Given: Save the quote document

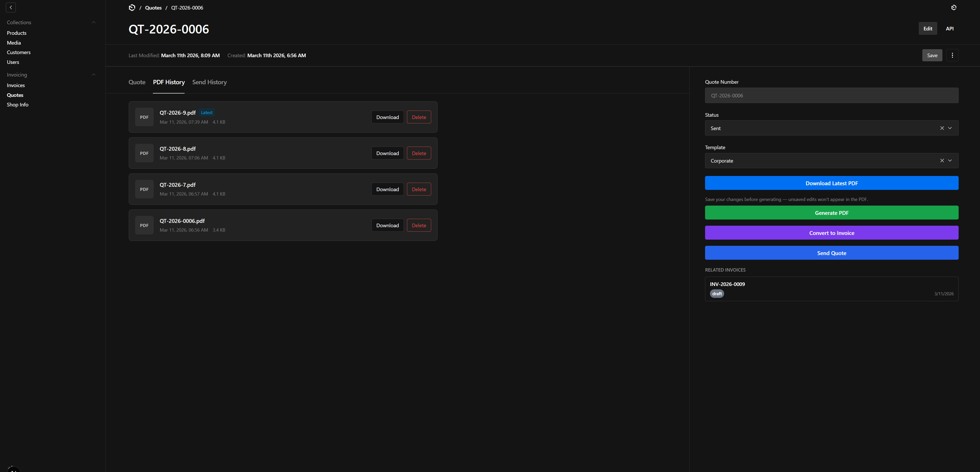Looking at the screenshot, I should click(932, 55).
